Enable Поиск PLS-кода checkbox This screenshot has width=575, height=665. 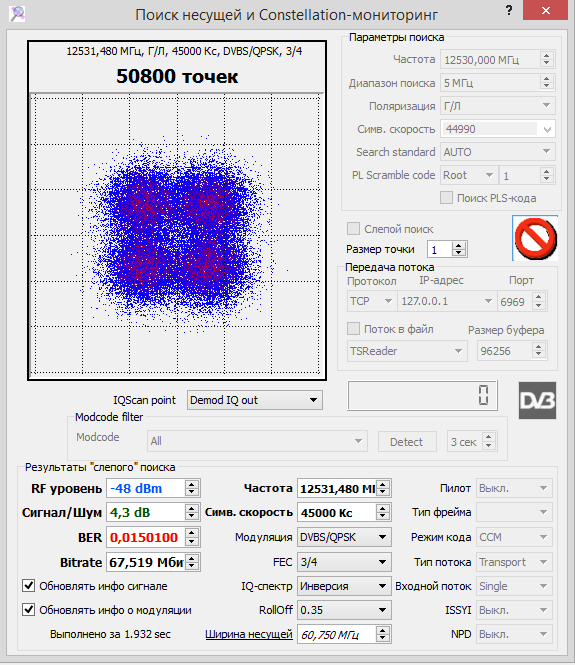(x=446, y=198)
